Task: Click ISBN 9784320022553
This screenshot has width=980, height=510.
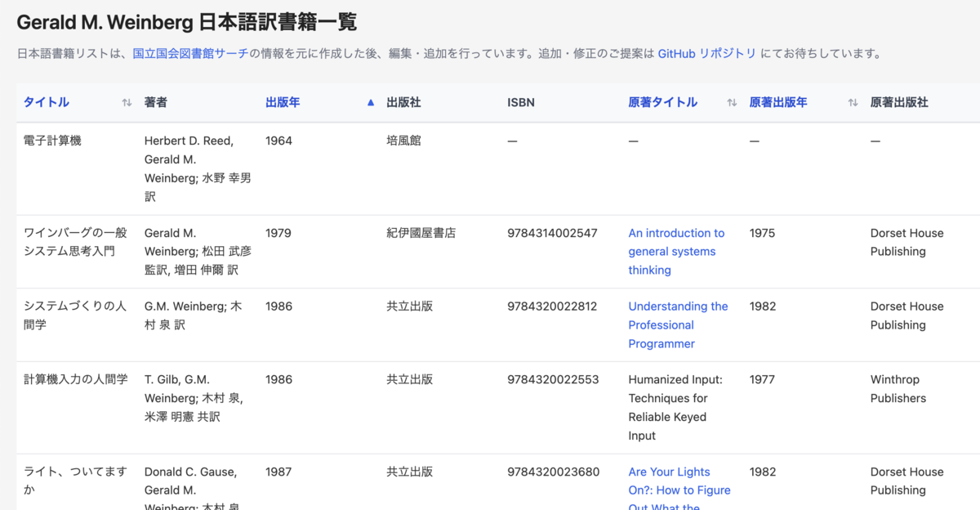Action: 553,379
